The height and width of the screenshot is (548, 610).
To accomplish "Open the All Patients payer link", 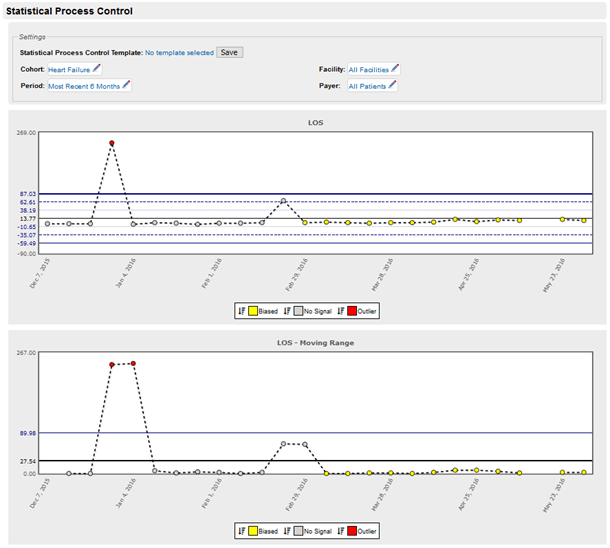I will tap(367, 86).
